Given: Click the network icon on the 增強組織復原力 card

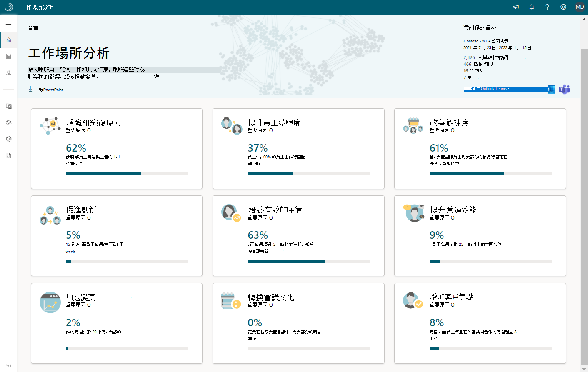Looking at the screenshot, I should 50,125.
